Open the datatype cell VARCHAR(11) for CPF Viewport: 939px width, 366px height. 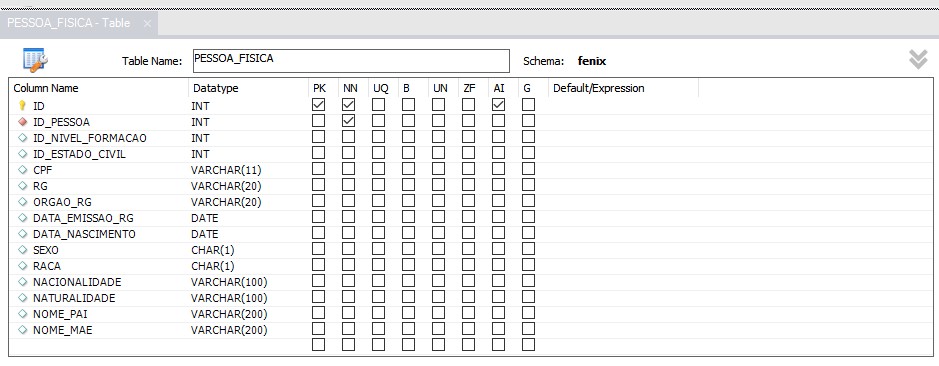click(226, 170)
